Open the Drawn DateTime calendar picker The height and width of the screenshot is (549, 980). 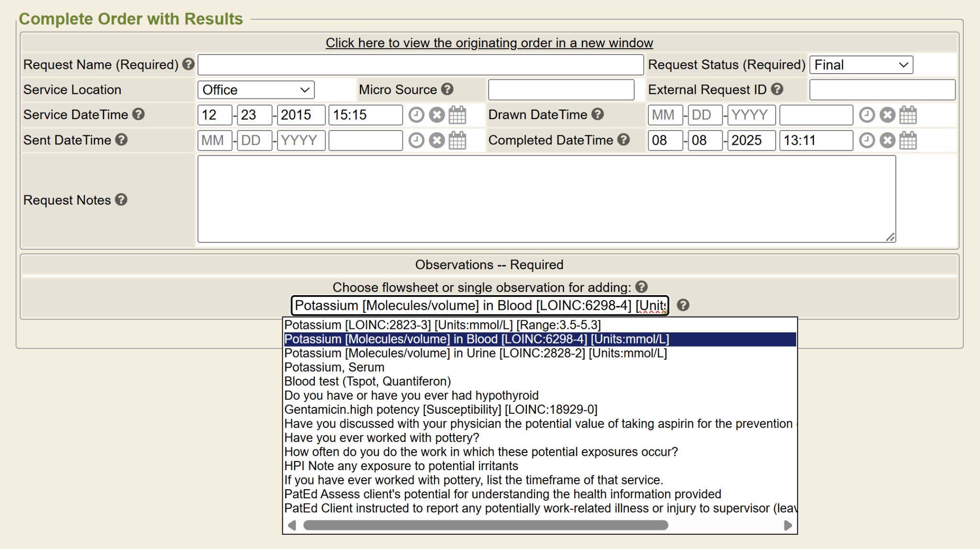pyautogui.click(x=908, y=115)
